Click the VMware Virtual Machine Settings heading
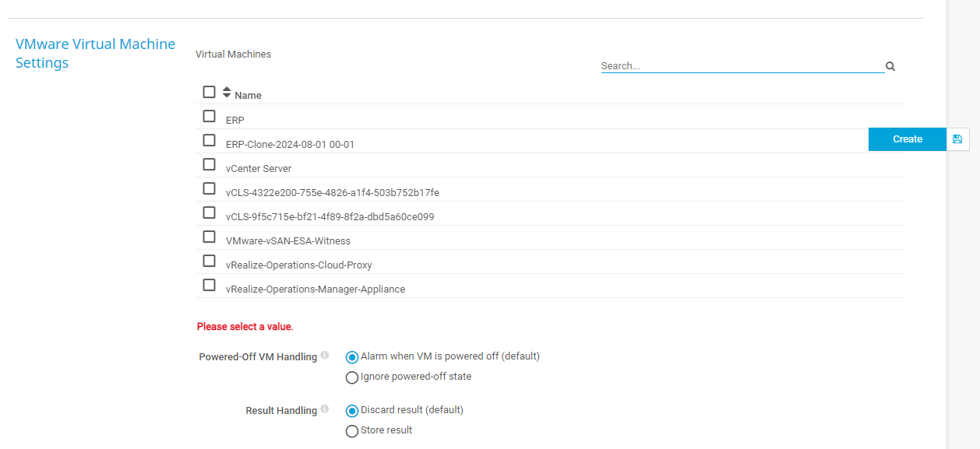This screenshot has height=449, width=980. coord(96,54)
